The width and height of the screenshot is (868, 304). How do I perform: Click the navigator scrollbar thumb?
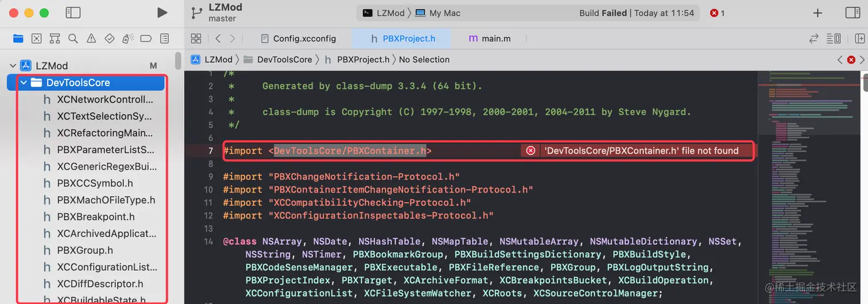pos(178,61)
